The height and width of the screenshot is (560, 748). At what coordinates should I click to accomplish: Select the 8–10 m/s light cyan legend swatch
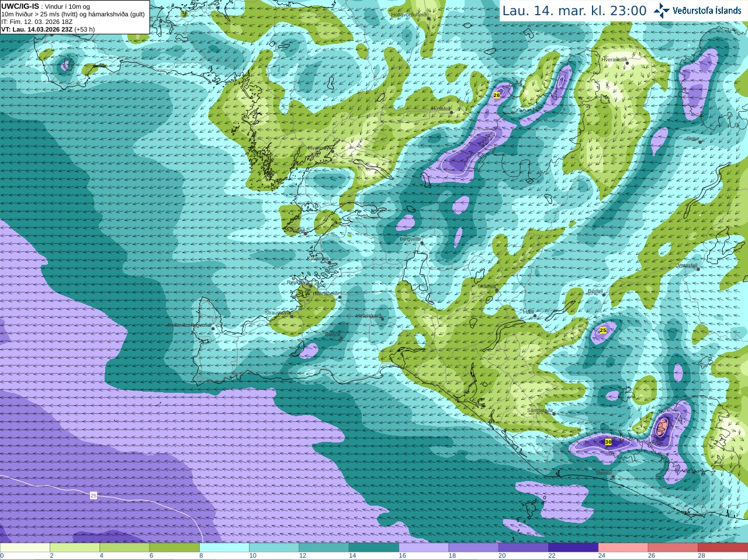[224, 548]
